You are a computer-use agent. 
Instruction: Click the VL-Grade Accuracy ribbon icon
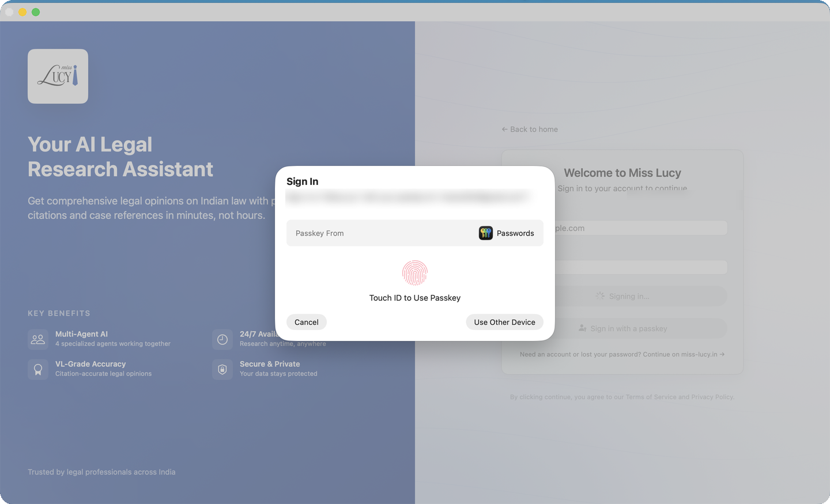(x=38, y=369)
